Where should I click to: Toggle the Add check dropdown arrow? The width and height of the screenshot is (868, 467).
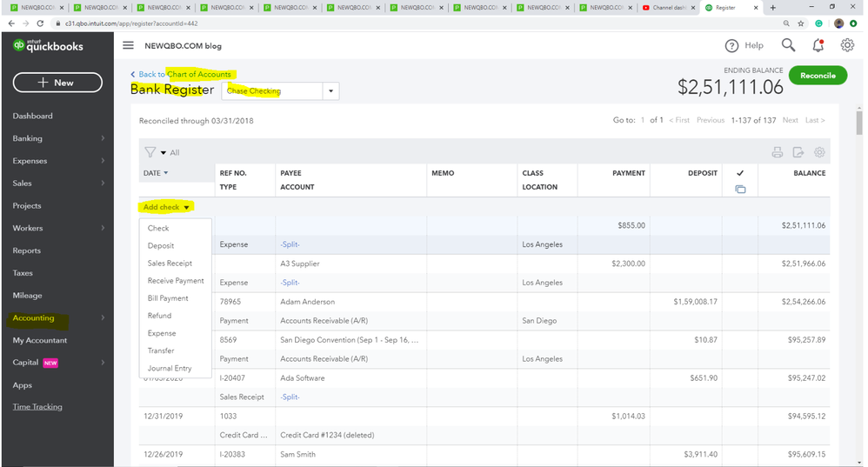pyautogui.click(x=186, y=208)
